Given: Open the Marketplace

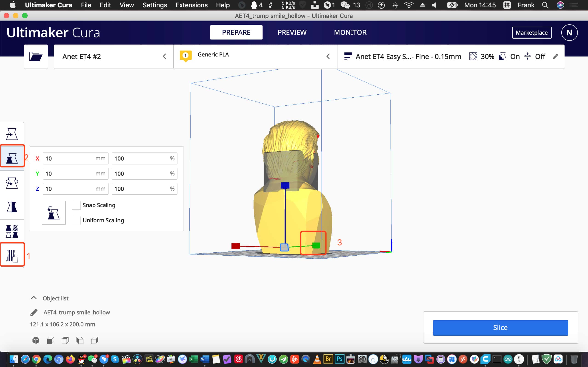Looking at the screenshot, I should point(532,33).
